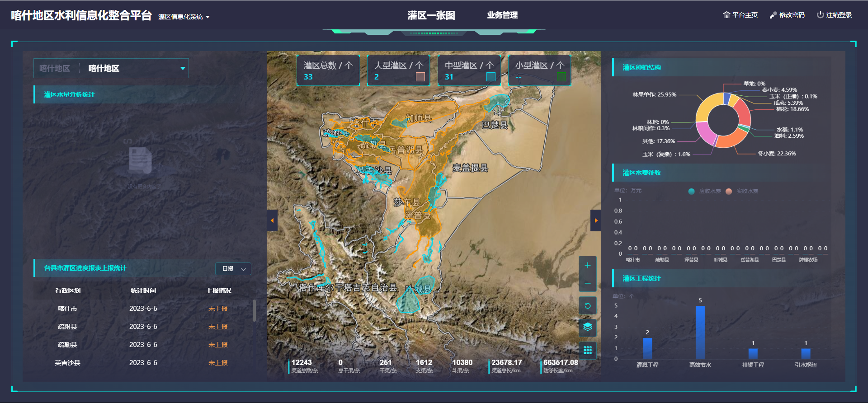868x403 pixels.
Task: Toggle the 应收水费 legend marker
Action: pyautogui.click(x=691, y=191)
